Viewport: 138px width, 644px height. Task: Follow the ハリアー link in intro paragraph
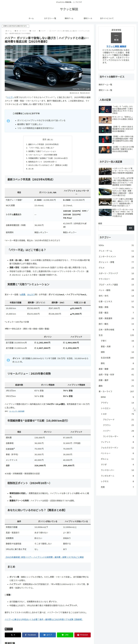[11, 97]
